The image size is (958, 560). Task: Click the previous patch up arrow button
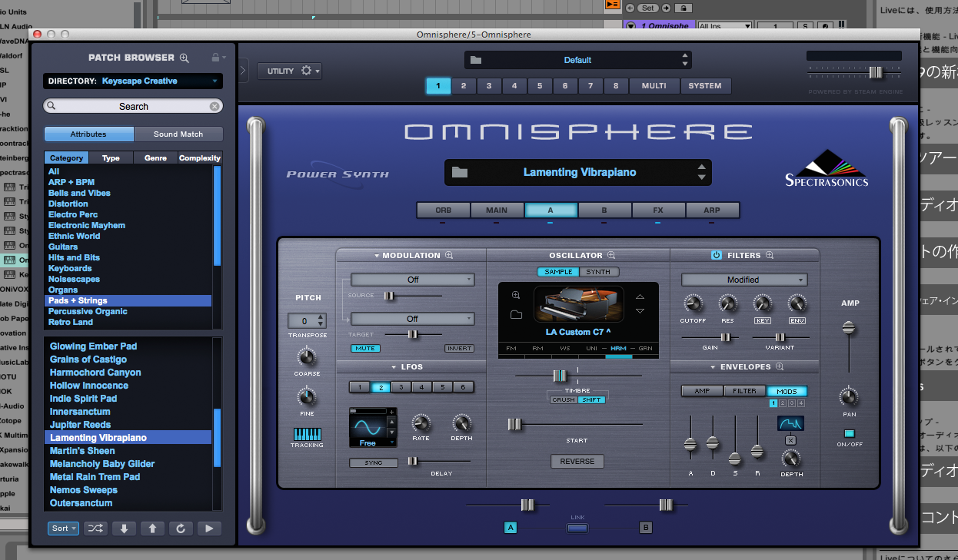[152, 529]
